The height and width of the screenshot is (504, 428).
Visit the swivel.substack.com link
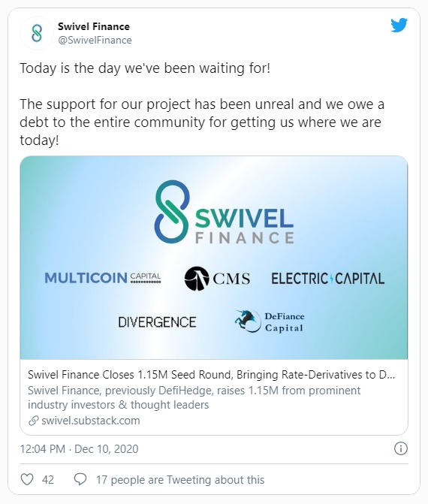91,421
